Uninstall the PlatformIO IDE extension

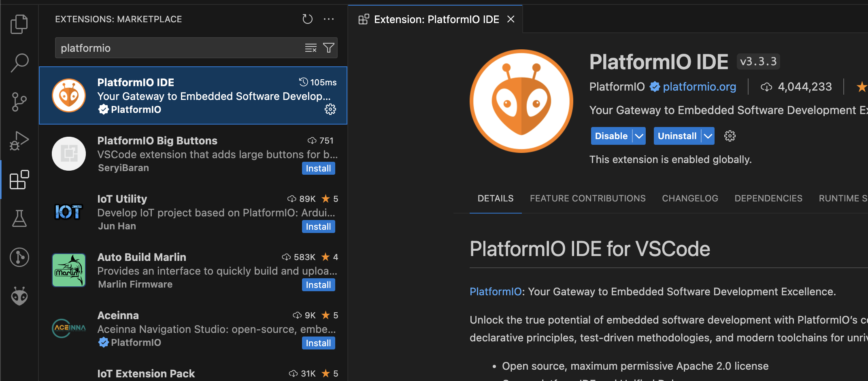677,136
